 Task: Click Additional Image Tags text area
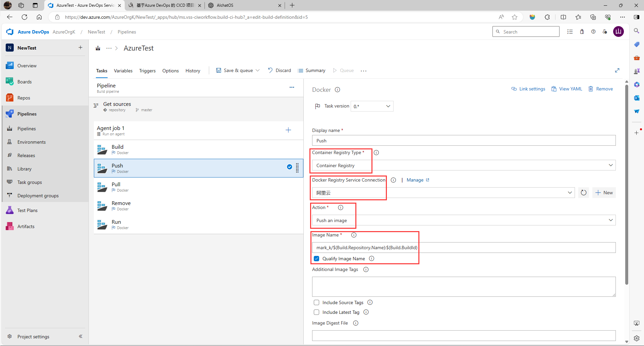(x=464, y=287)
